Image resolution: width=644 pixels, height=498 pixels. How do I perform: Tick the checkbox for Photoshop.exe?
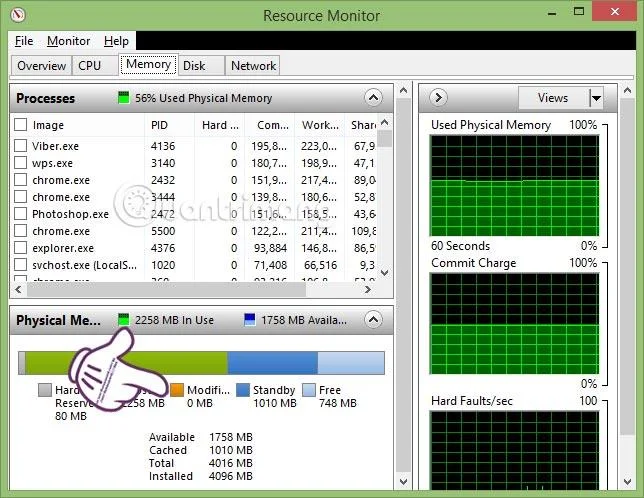(21, 213)
